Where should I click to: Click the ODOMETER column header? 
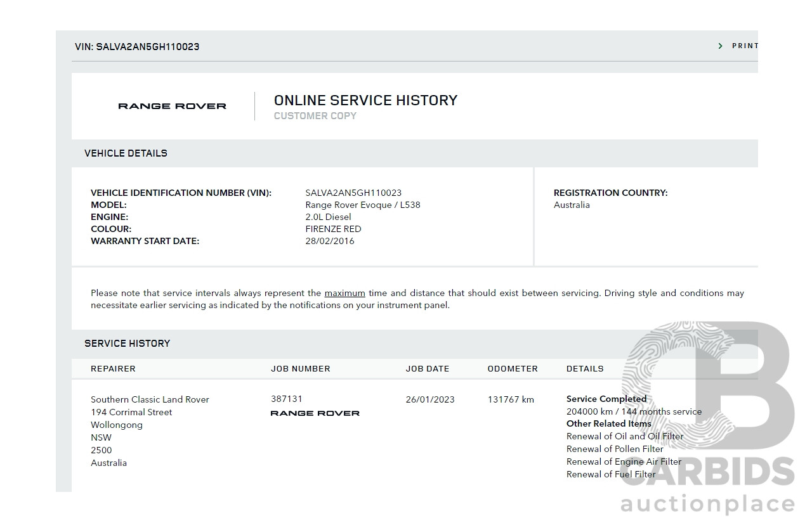[512, 368]
